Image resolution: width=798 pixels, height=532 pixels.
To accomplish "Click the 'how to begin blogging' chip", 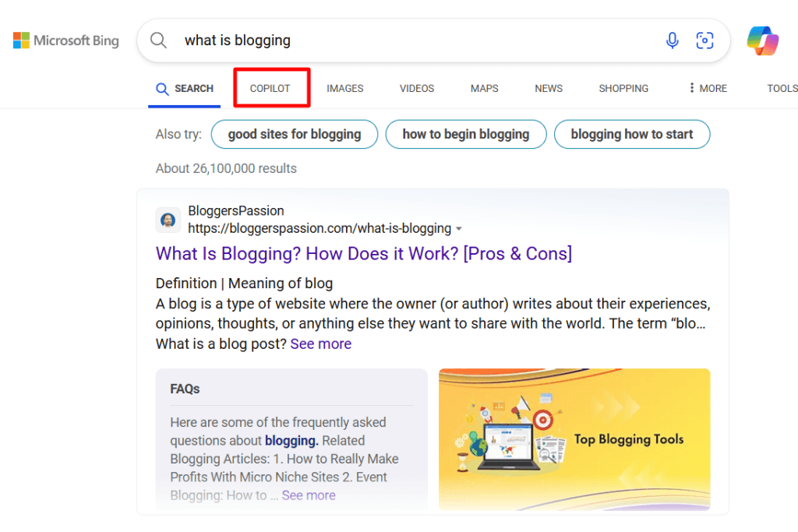I will tap(465, 134).
